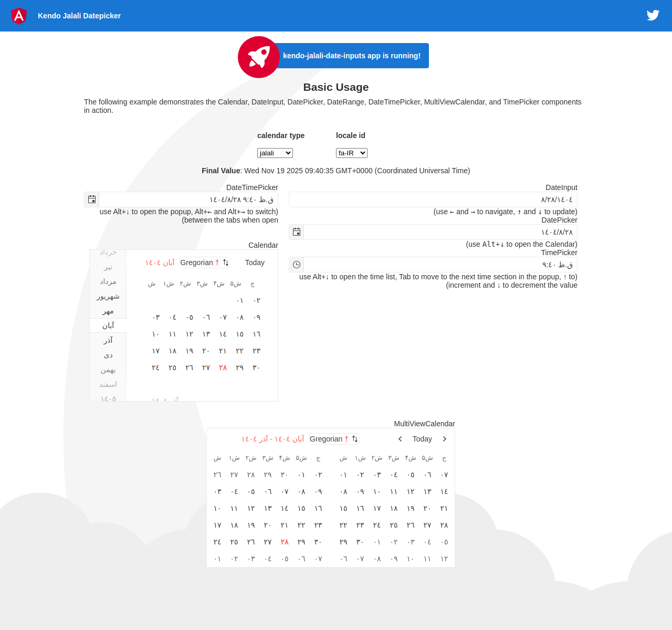The width and height of the screenshot is (672, 630).
Task: Click Today in the MultiViewCalendar
Action: coord(422,439)
